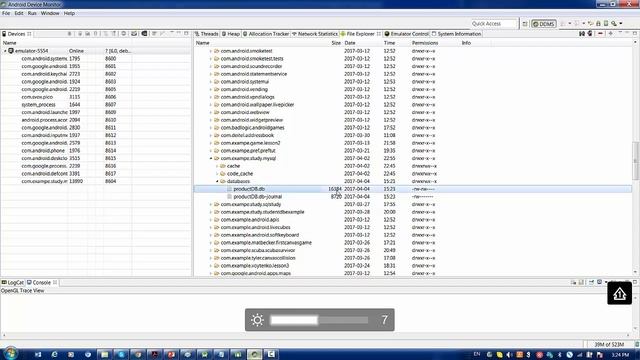Open the Edit menu
Screen dimensions: 640x360
(x=19, y=13)
